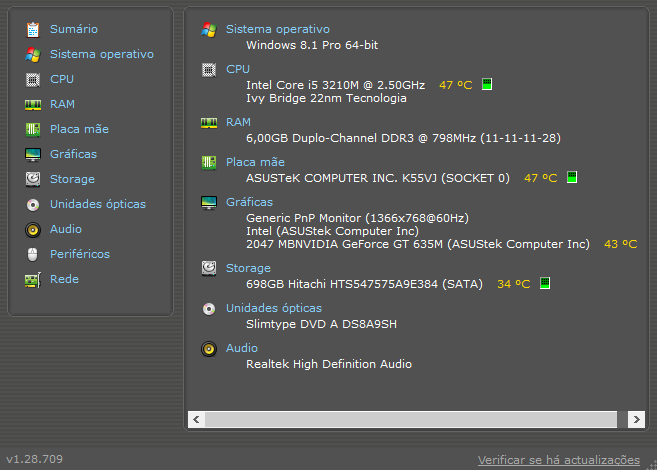
Task: Click the Audio speaker icon in sidebar
Action: 33,230
